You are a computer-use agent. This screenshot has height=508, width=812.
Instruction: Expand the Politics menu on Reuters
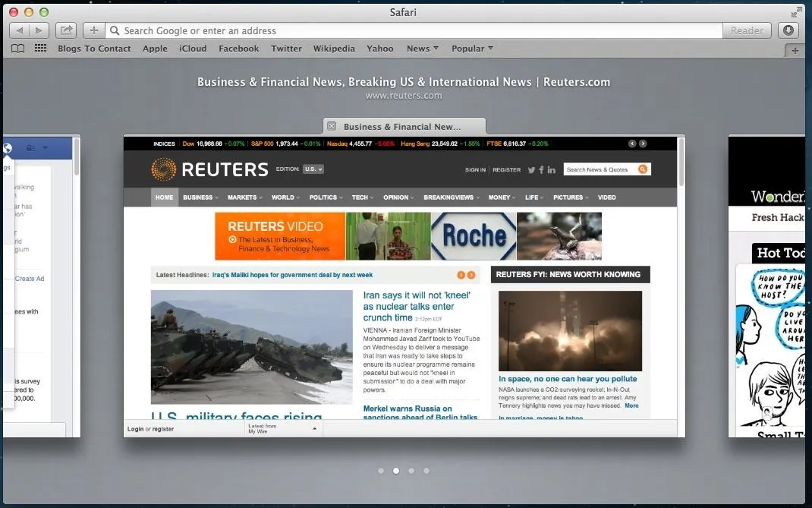coord(326,197)
